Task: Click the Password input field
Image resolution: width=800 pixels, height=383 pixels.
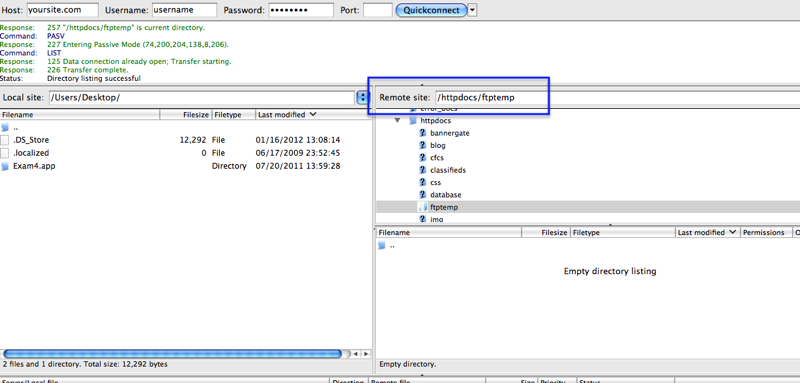Action: (301, 10)
